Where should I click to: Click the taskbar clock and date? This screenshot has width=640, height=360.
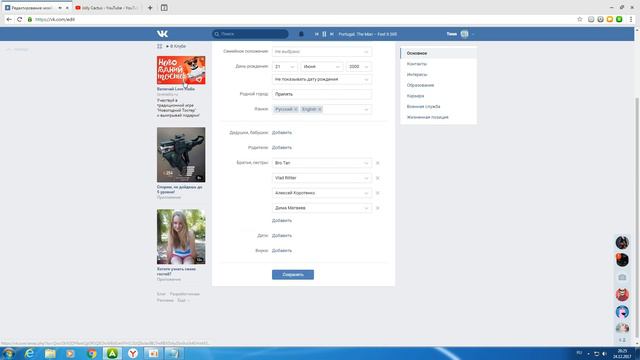pyautogui.click(x=622, y=353)
